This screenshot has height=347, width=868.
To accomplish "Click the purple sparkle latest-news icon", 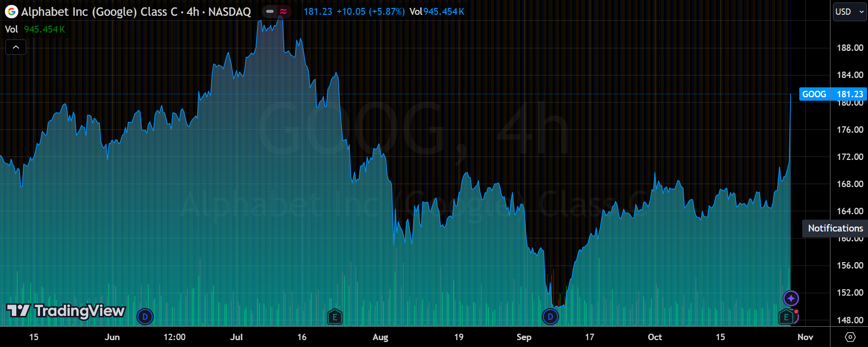I will coord(791,298).
